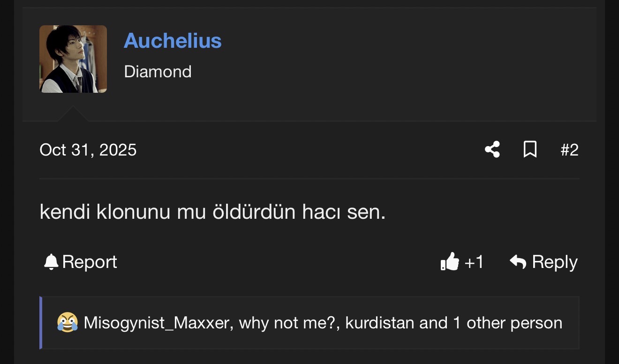This screenshot has width=619, height=364.
Task: Open the Oct 31, 2025 post permalink
Action: click(88, 150)
